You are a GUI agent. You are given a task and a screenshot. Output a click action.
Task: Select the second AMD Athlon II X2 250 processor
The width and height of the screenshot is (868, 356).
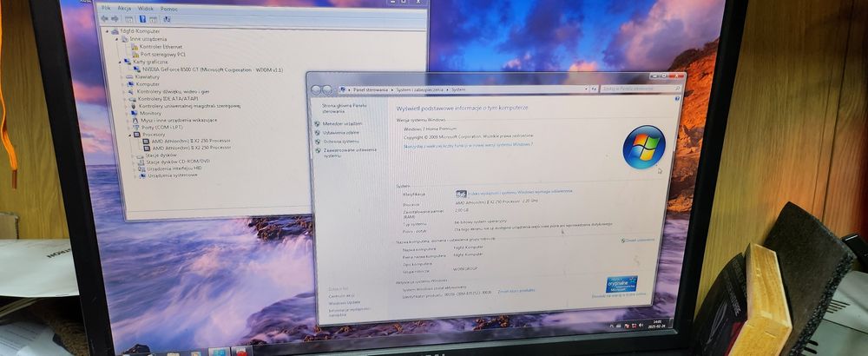[x=192, y=148]
